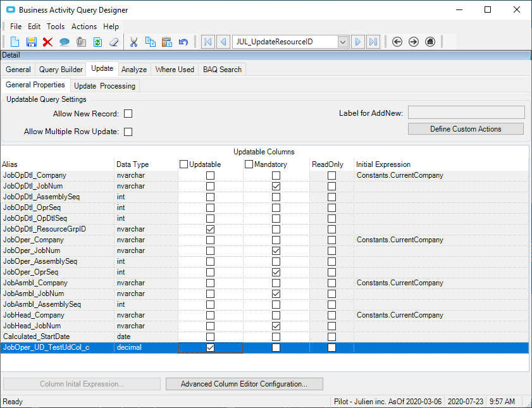
Task: Switch to the Query Builder tab
Action: coord(61,70)
